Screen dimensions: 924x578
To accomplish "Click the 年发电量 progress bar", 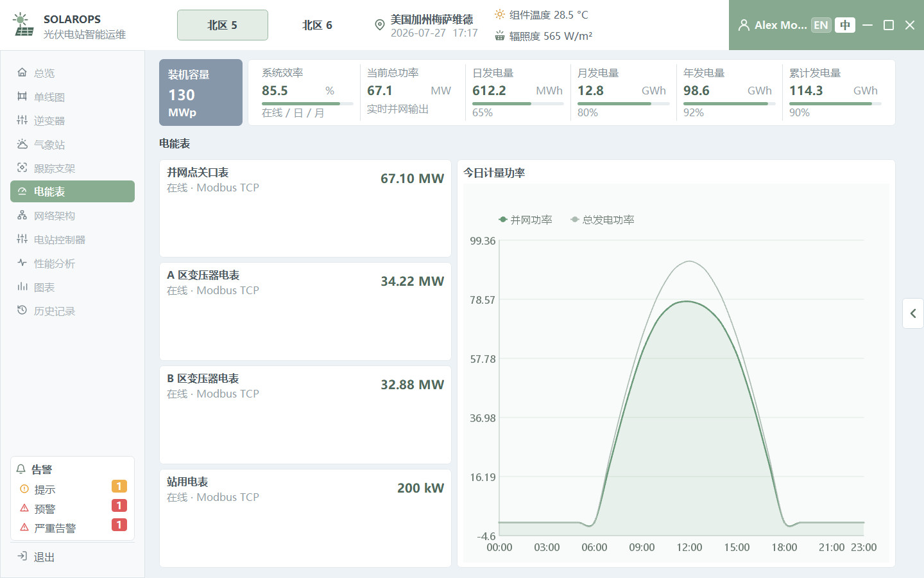I will (x=729, y=103).
